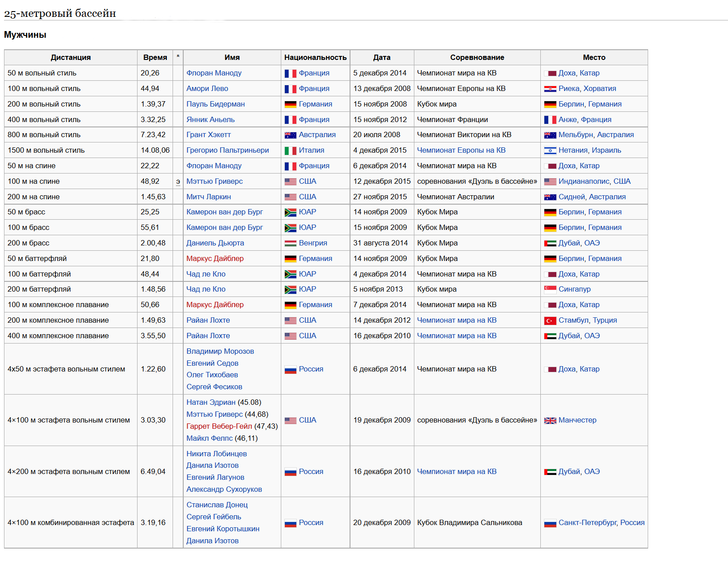The image size is (728, 561).
Task: Click Соревнование column header
Action: point(477,58)
